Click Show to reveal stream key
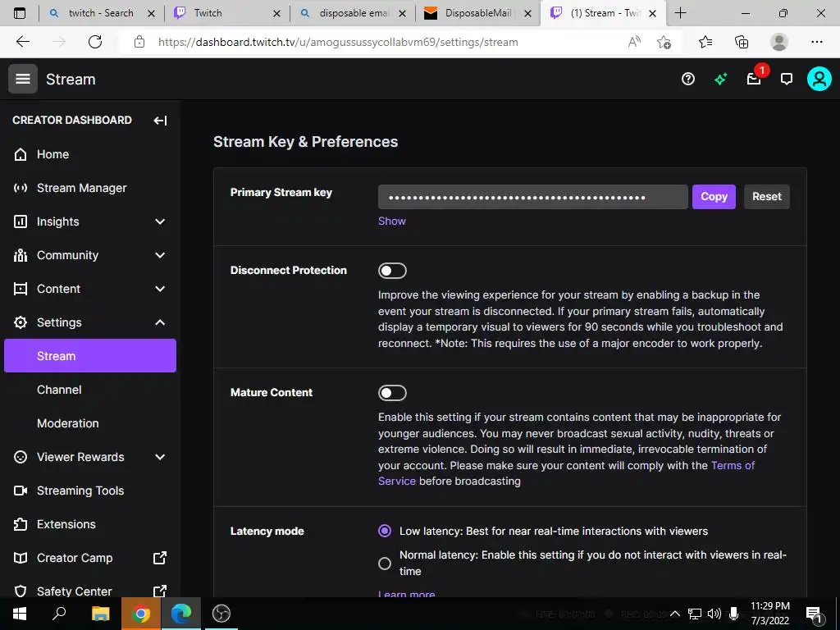840x630 pixels. 391,221
